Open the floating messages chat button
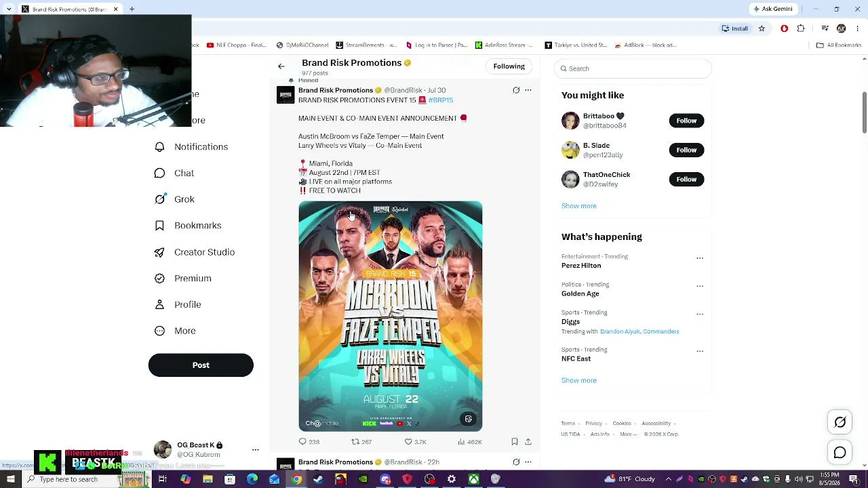Viewport: 868px width, 488px height. tap(840, 453)
